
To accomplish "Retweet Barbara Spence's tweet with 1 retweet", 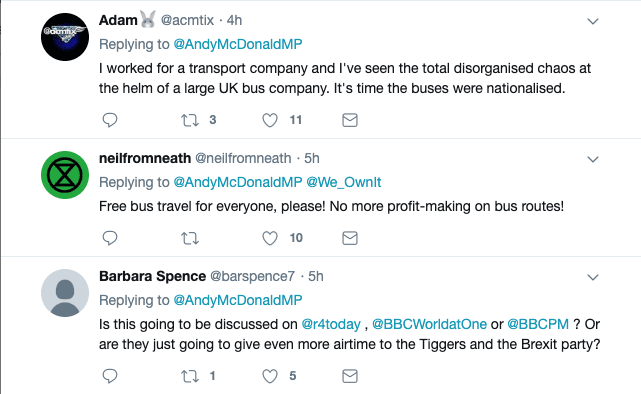I will click(190, 376).
